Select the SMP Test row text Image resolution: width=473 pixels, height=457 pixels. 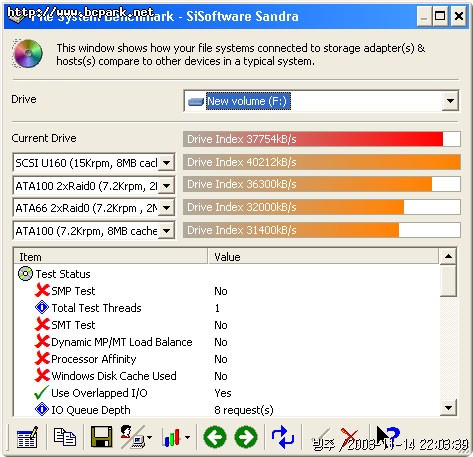coord(73,291)
